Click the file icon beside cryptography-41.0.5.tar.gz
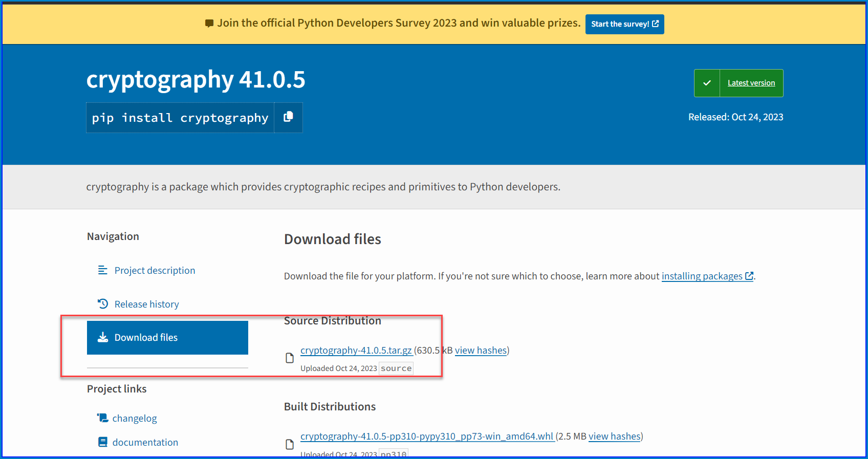 (x=290, y=358)
